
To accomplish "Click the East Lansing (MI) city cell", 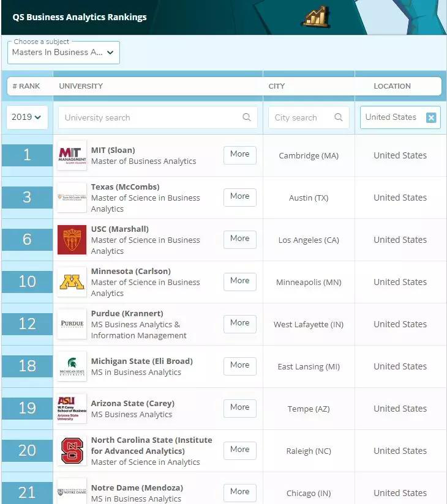I will 309,366.
